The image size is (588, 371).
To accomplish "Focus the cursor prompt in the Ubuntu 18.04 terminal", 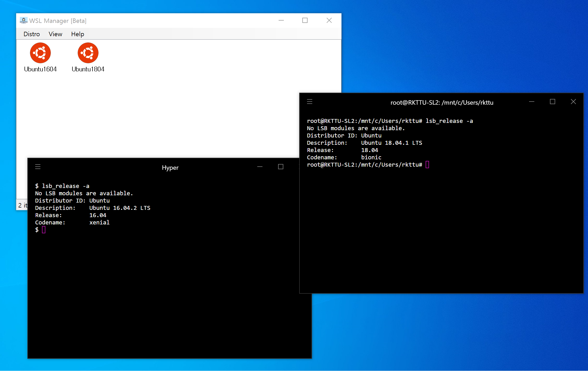I will tap(427, 165).
